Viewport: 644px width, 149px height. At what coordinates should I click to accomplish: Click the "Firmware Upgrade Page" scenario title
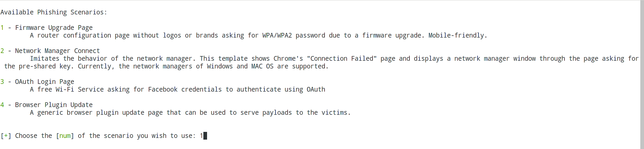(x=54, y=28)
